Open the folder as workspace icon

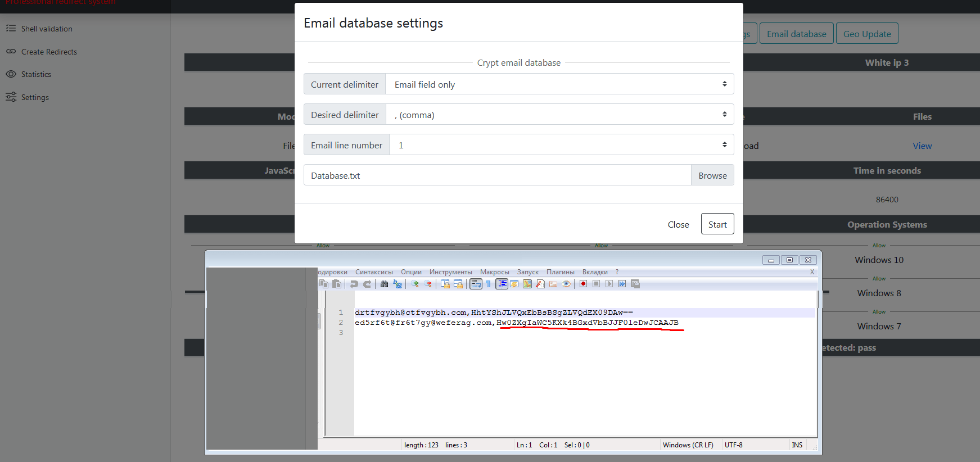(x=553, y=284)
